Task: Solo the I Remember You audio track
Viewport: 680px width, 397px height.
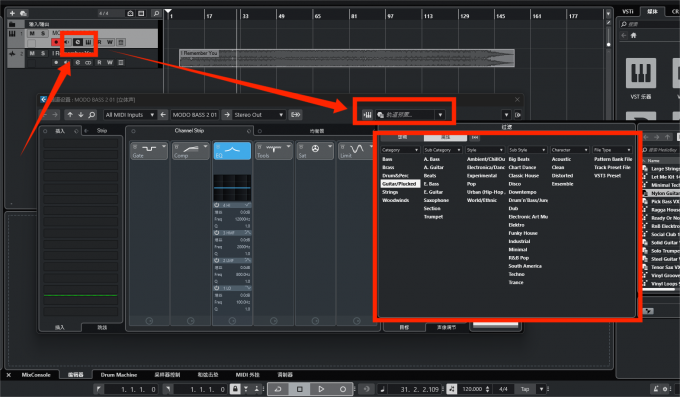Action: [x=43, y=53]
